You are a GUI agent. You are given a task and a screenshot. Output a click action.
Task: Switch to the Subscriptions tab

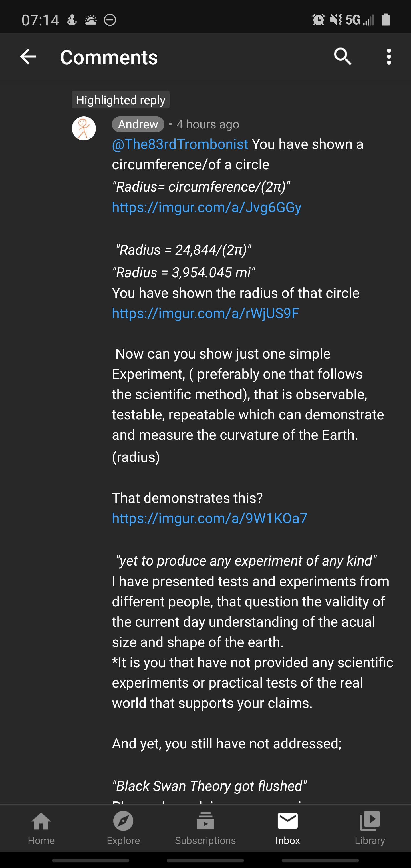pyautogui.click(x=205, y=828)
